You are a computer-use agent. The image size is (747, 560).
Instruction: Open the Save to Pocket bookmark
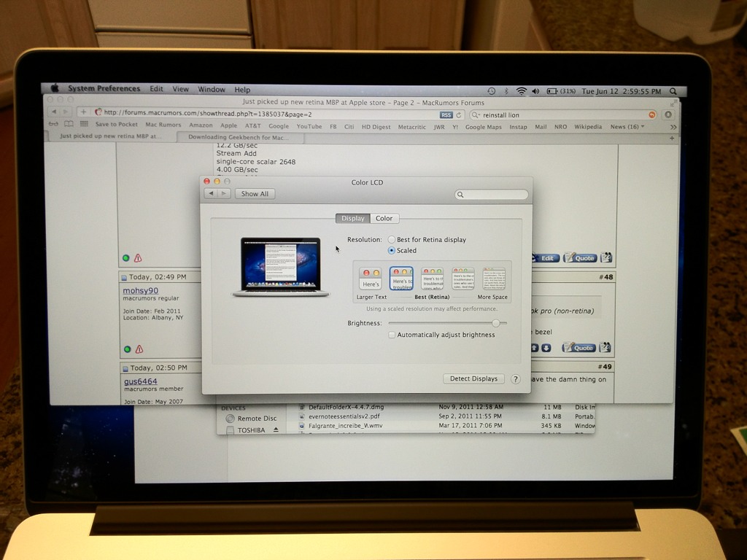click(x=116, y=124)
